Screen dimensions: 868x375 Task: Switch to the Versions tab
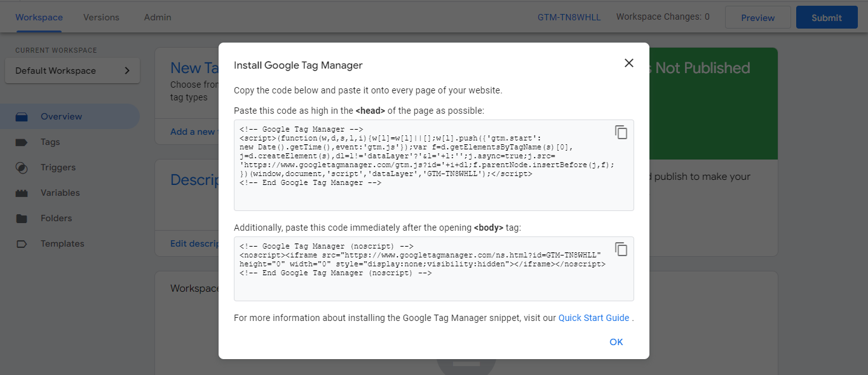pyautogui.click(x=101, y=17)
